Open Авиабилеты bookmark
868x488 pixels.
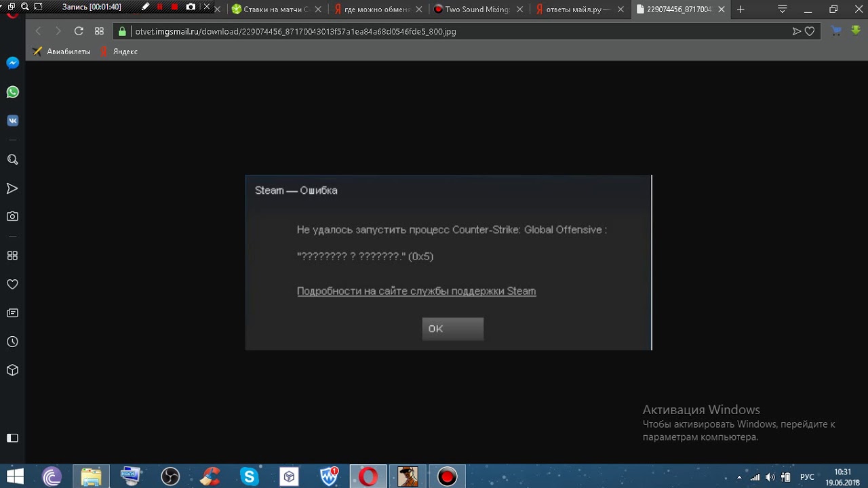[62, 52]
